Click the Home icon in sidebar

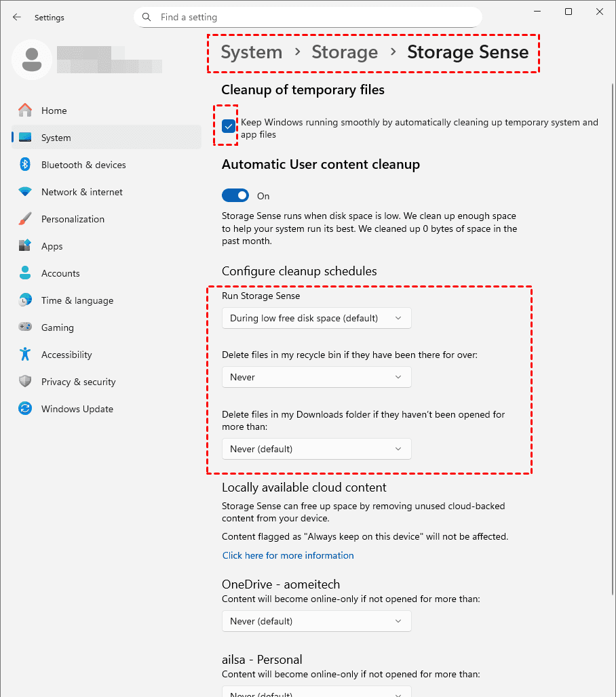click(x=25, y=111)
